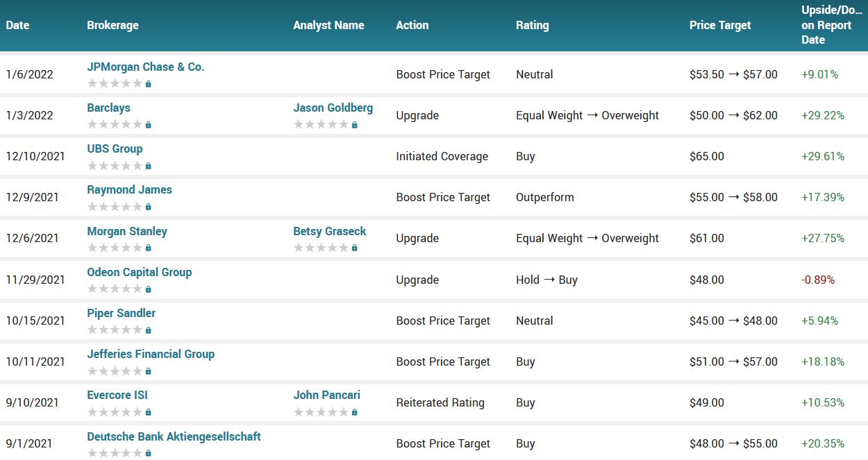Click the lock icon under Deutsche Bank Aktiengesellschaft

149,453
